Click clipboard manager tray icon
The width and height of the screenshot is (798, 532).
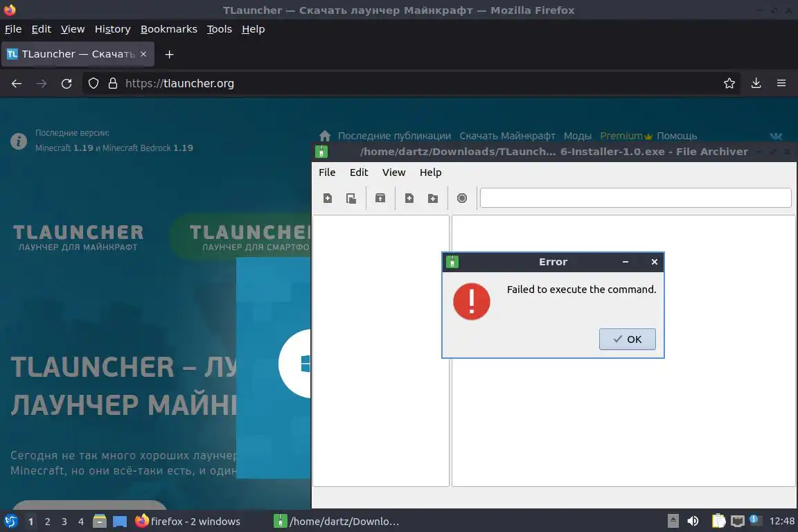click(718, 521)
